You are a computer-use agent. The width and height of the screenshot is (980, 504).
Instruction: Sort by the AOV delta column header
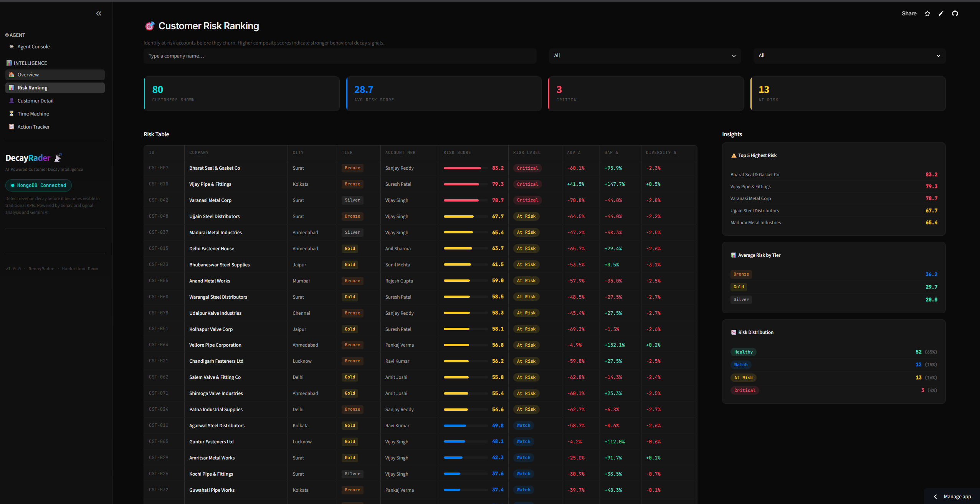(574, 152)
